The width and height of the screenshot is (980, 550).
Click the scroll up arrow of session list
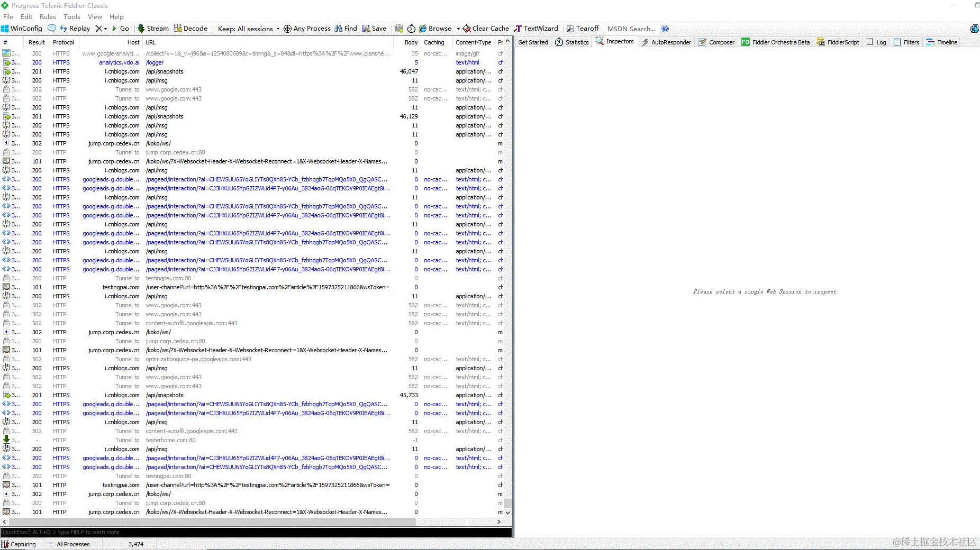click(507, 41)
